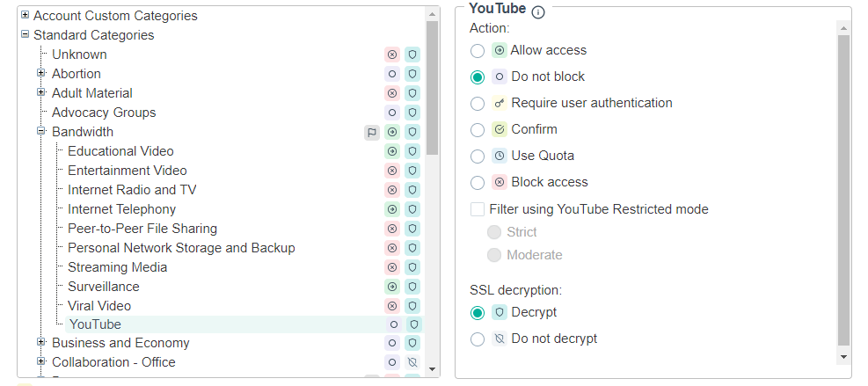Select the Do not block radio button
Screen dimensions: 868x386
point(478,77)
